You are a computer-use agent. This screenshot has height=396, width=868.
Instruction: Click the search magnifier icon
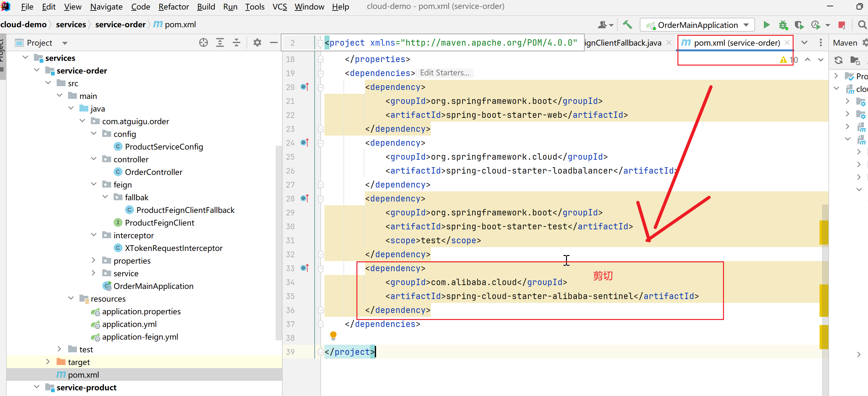click(861, 25)
